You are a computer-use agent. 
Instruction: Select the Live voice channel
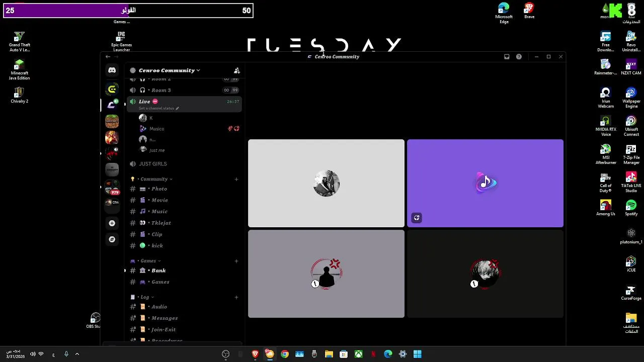pyautogui.click(x=184, y=104)
